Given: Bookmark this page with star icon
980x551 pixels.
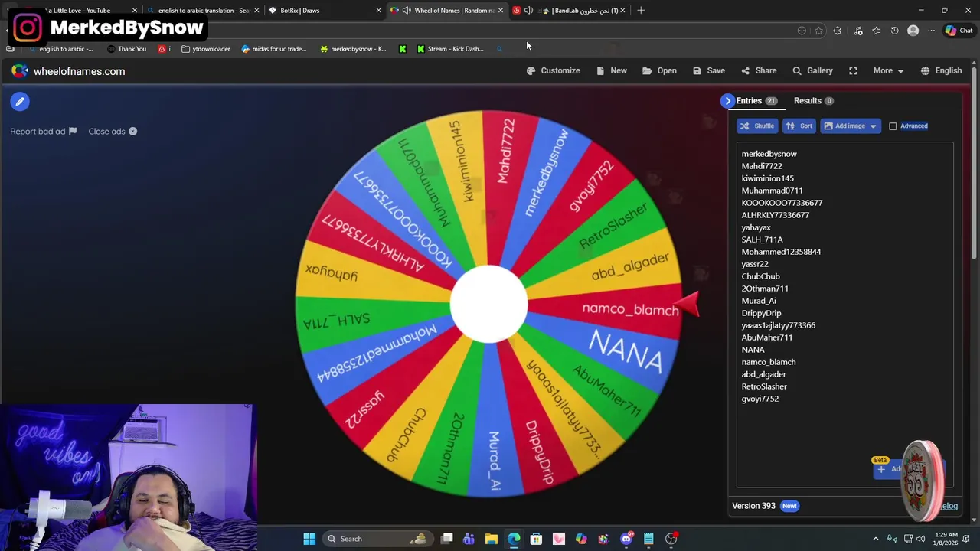Looking at the screenshot, I should coord(818,31).
